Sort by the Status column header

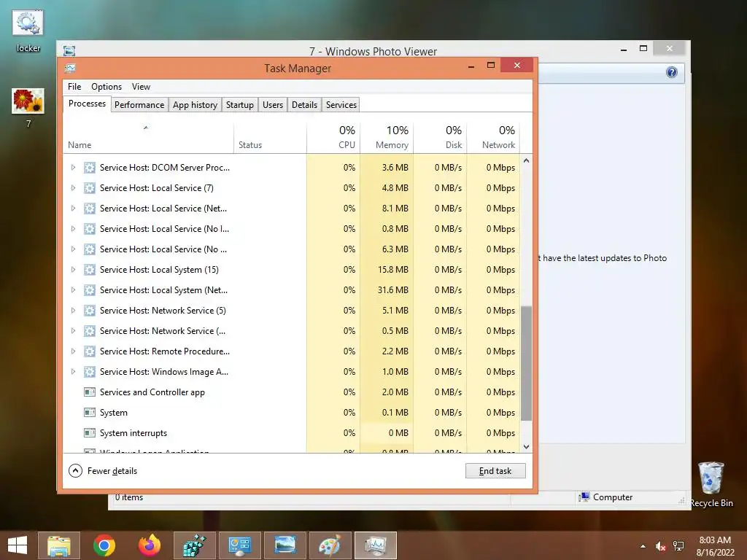click(x=270, y=138)
